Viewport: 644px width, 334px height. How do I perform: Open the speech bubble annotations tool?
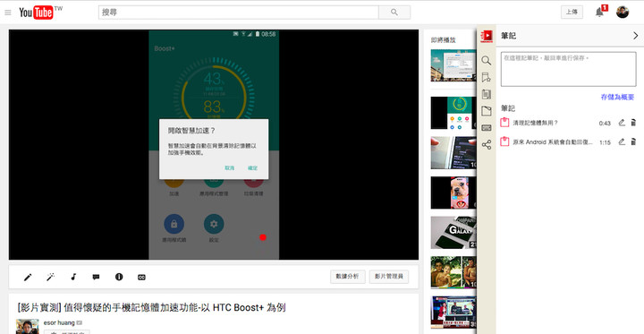[x=96, y=278]
